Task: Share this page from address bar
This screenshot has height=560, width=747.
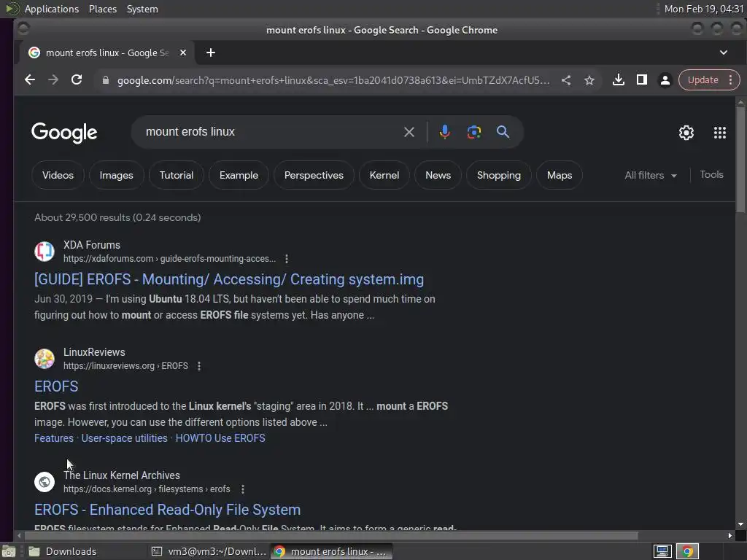Action: (x=566, y=80)
